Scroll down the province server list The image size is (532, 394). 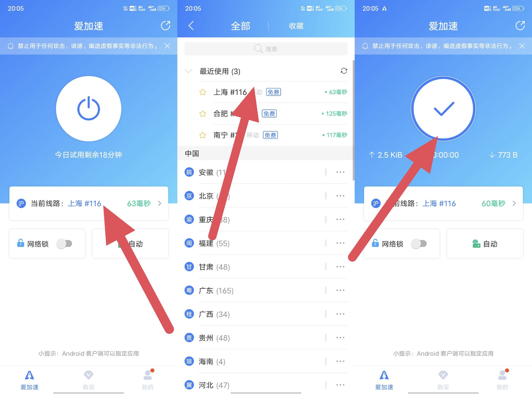pos(266,290)
